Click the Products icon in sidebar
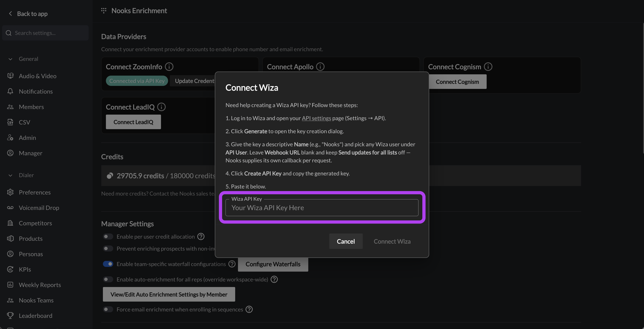Viewport: 644px width, 329px height. point(10,238)
